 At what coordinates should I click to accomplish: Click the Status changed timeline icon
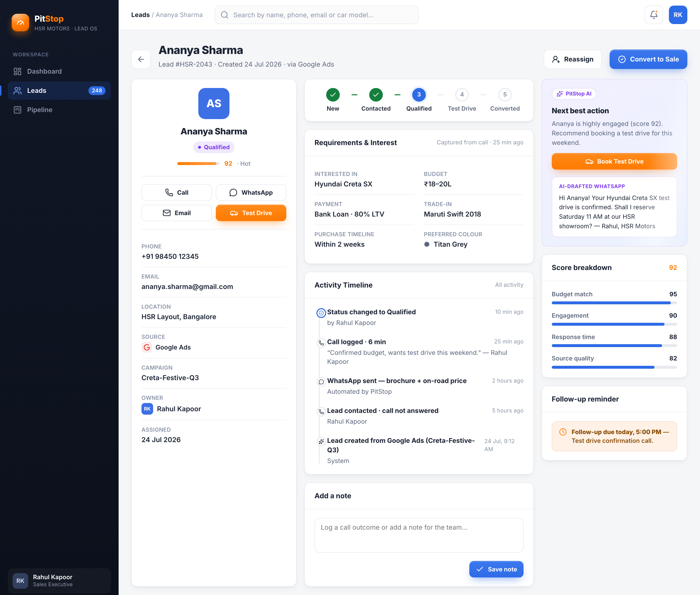321,313
